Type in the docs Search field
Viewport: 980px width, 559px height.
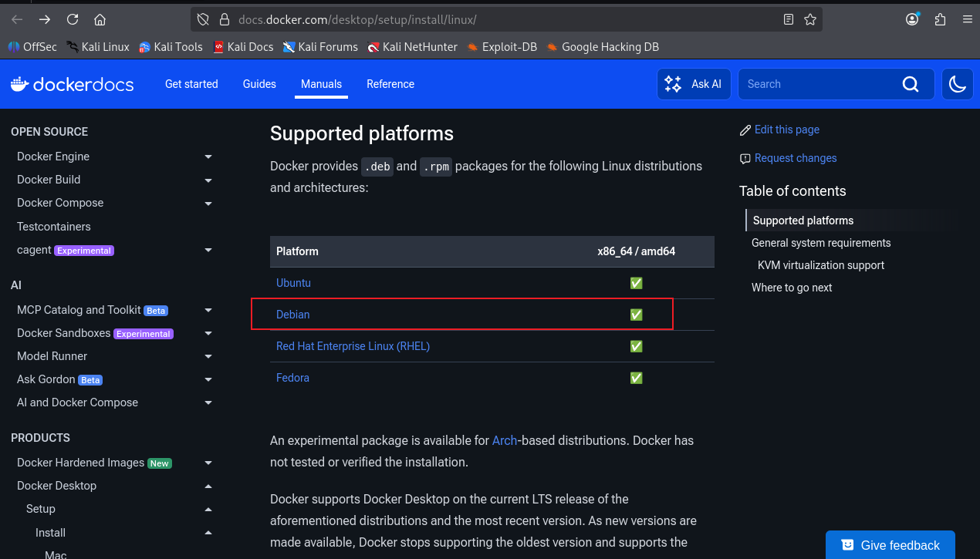click(x=818, y=84)
